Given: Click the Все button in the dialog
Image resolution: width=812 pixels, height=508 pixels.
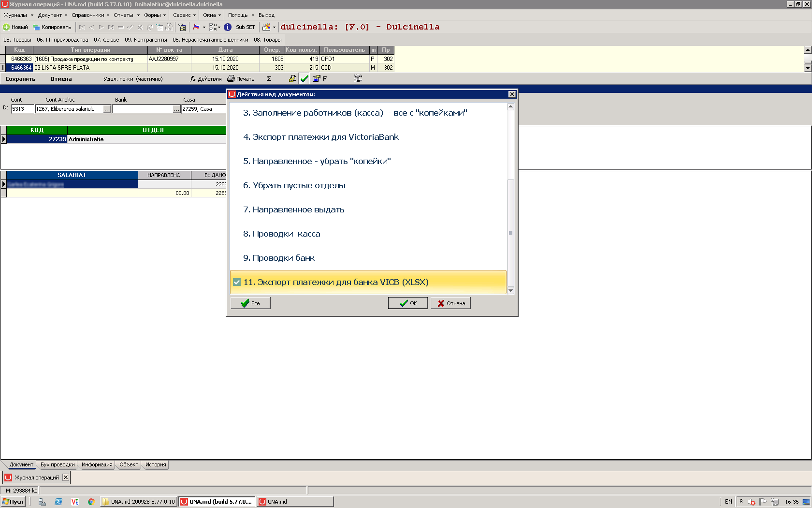Looking at the screenshot, I should pyautogui.click(x=250, y=303).
